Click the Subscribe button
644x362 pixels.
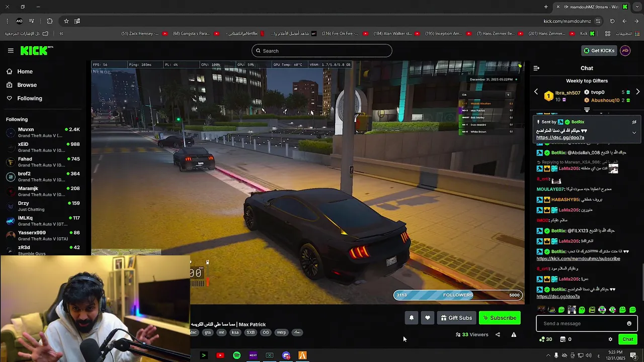coord(500,318)
